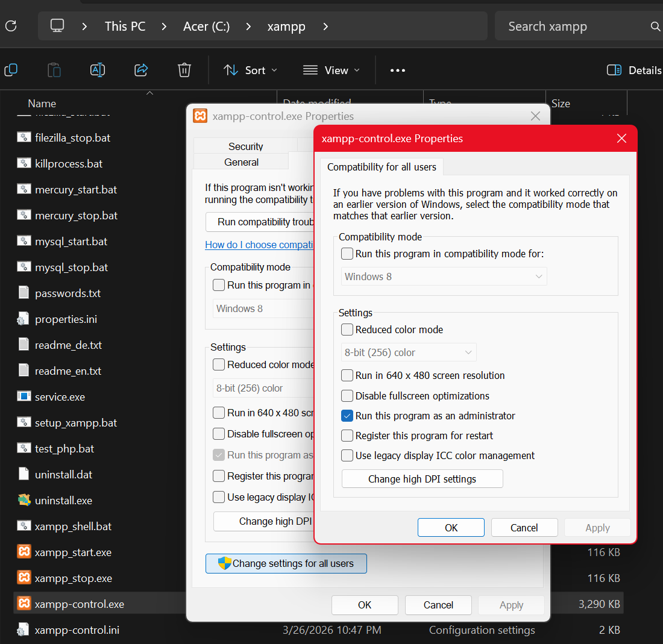663x644 pixels.
Task: Open the Sort dropdown menu
Action: [x=250, y=70]
